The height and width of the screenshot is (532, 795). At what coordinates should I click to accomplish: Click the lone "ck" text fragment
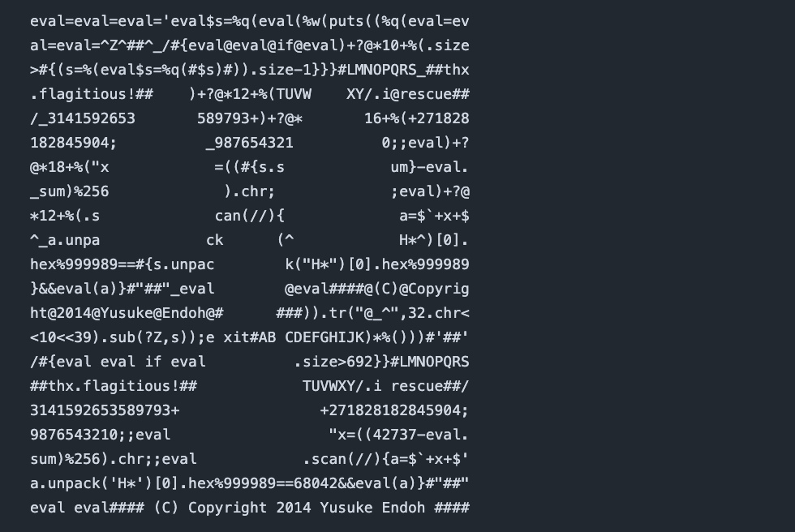(215, 240)
